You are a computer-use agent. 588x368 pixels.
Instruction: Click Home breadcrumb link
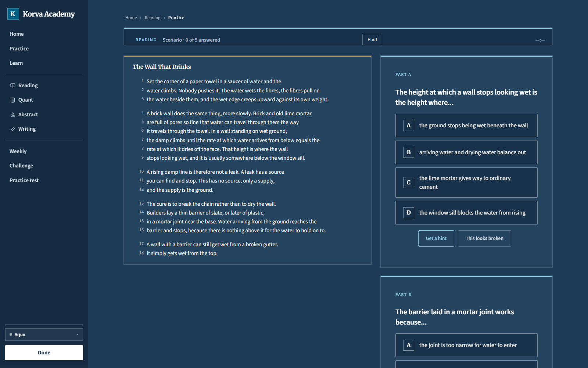pyautogui.click(x=131, y=18)
